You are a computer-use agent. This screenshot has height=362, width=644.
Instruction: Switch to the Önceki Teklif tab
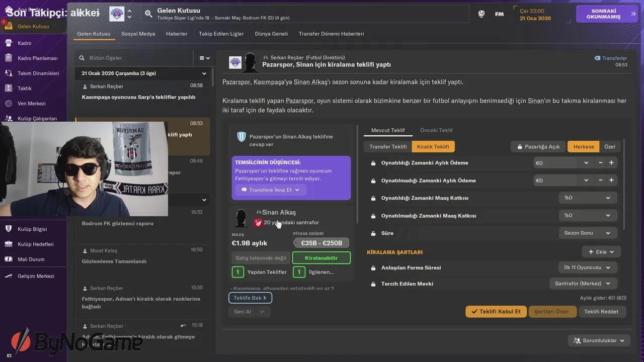(436, 130)
